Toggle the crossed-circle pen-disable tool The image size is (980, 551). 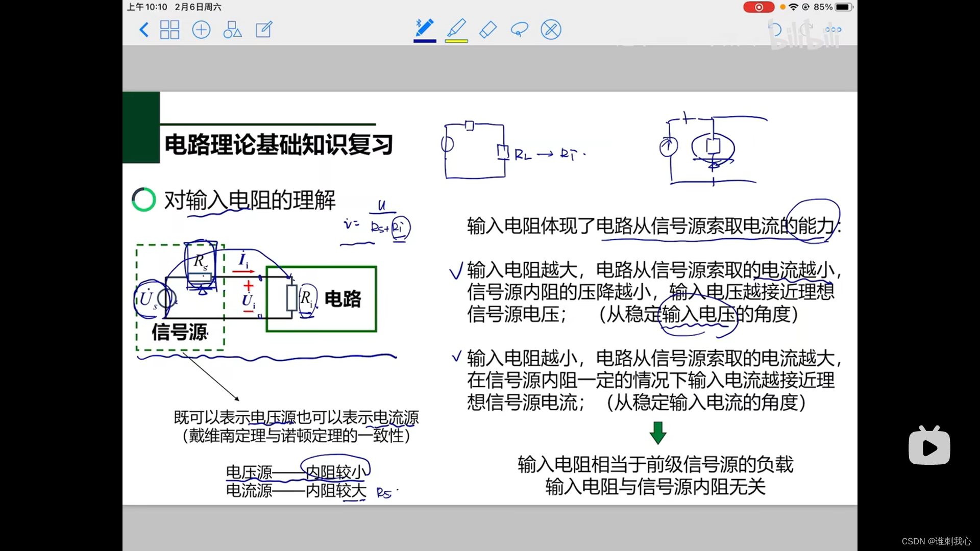551,30
